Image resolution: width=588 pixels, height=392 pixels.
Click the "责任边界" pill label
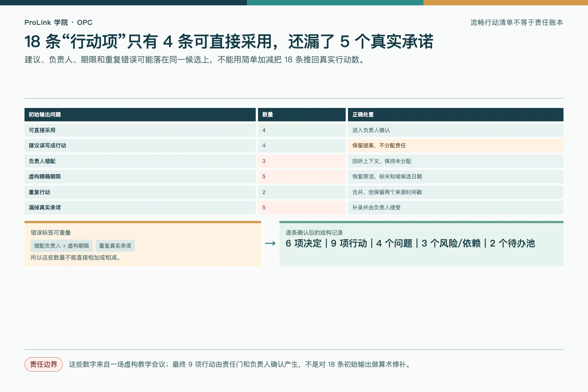(x=44, y=364)
